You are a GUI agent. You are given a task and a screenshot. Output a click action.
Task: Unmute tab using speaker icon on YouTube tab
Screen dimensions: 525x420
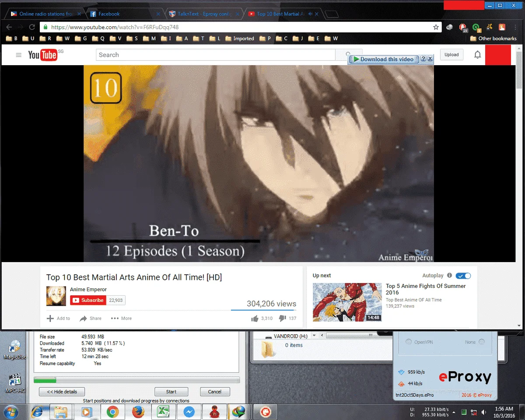pyautogui.click(x=310, y=14)
